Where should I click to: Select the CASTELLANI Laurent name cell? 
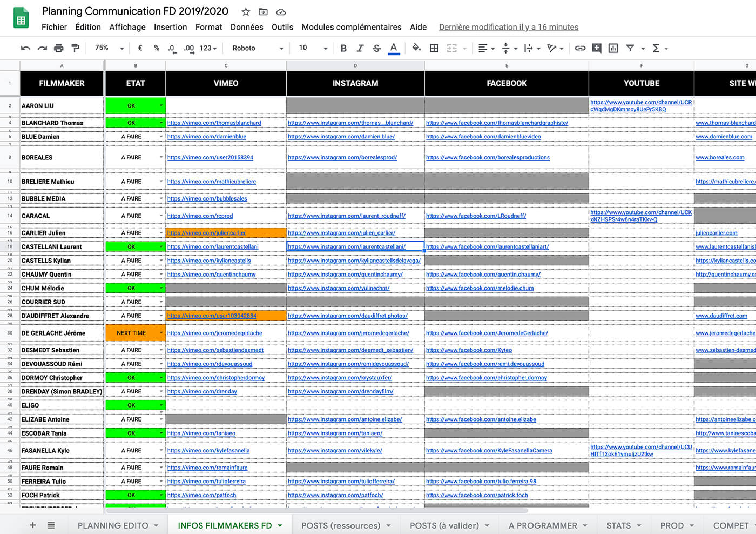62,246
